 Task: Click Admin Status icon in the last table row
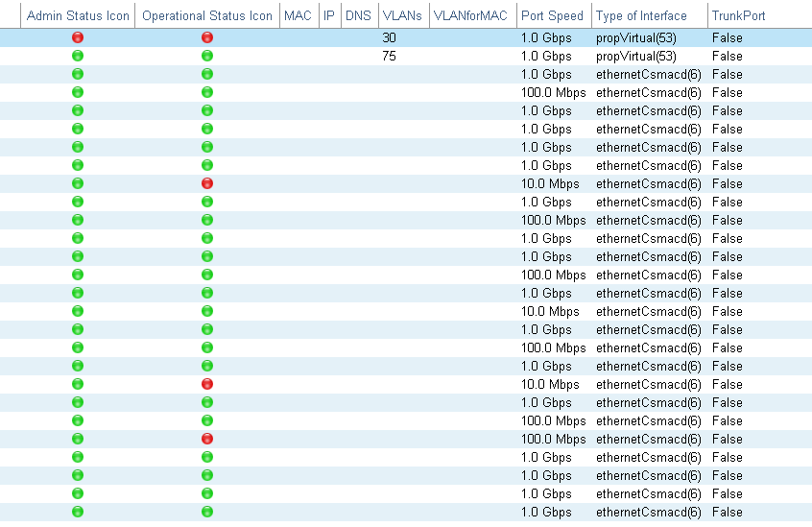[x=78, y=512]
